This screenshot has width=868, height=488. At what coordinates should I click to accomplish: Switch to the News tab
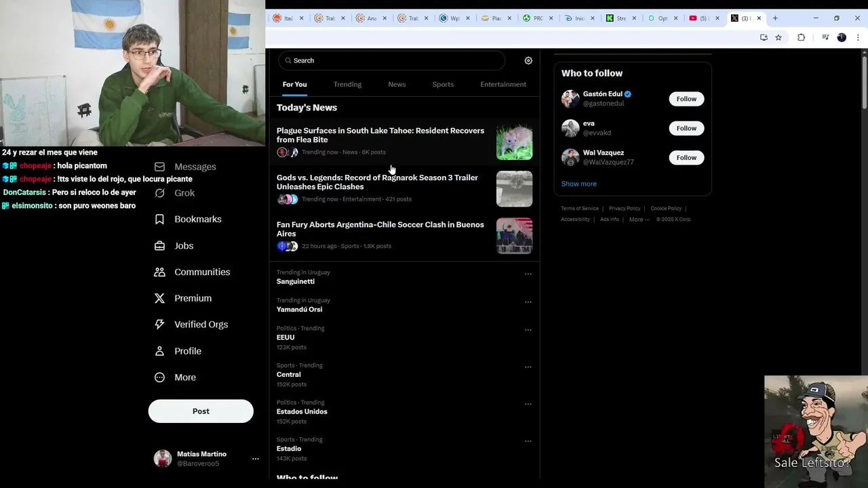[x=397, y=84]
